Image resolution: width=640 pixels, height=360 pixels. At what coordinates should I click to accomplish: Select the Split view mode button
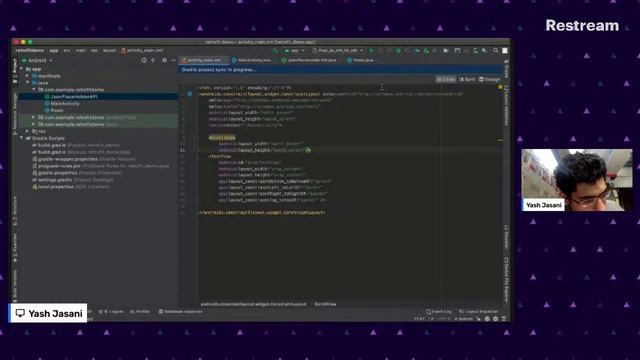point(467,80)
